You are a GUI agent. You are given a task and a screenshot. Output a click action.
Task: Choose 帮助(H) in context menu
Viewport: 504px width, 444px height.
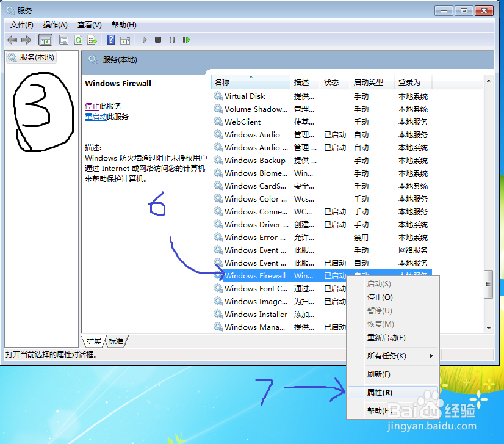pos(393,411)
